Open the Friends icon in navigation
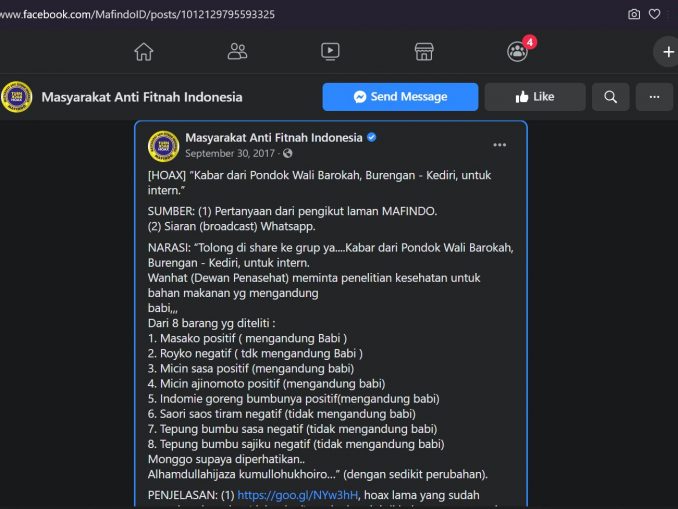This screenshot has height=509, width=678. click(x=237, y=51)
